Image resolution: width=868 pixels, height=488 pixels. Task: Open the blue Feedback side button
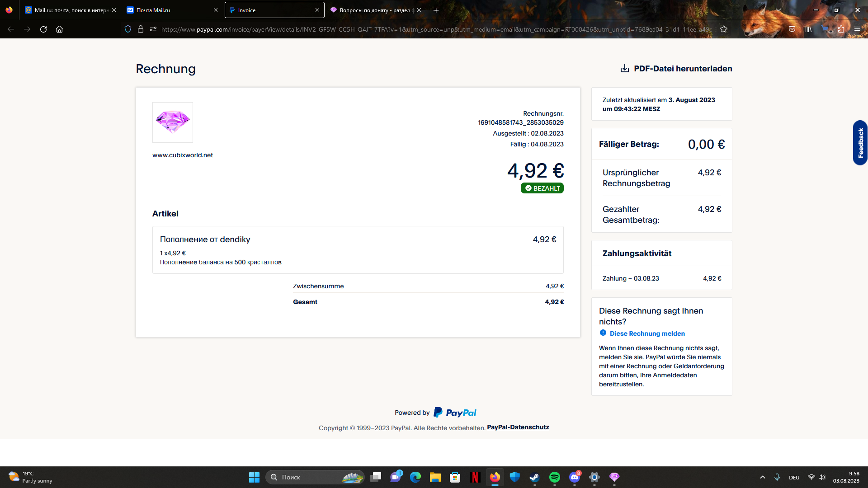coord(860,143)
